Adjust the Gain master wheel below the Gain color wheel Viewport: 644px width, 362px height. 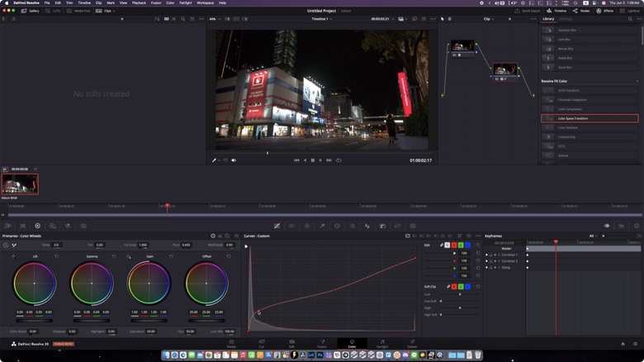point(149,321)
